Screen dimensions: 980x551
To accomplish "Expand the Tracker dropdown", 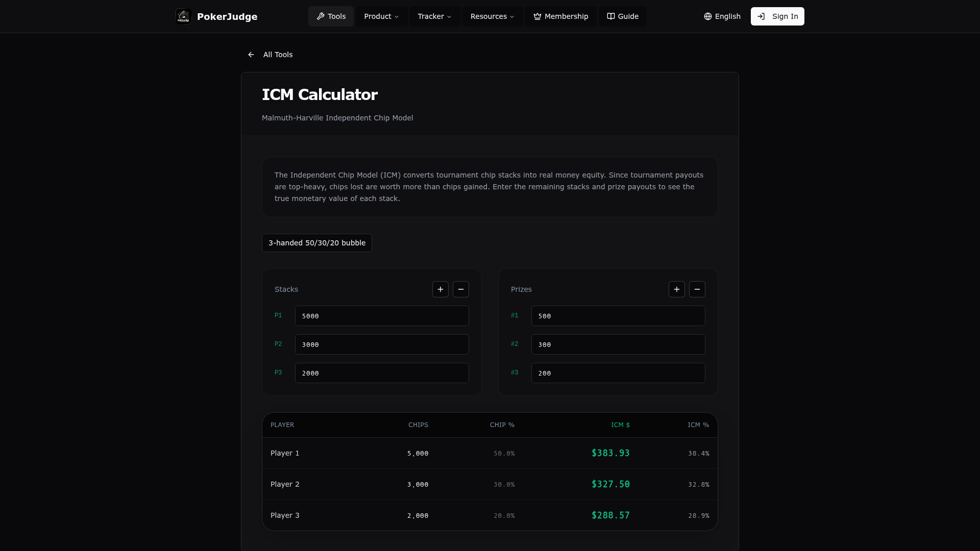I will point(435,16).
